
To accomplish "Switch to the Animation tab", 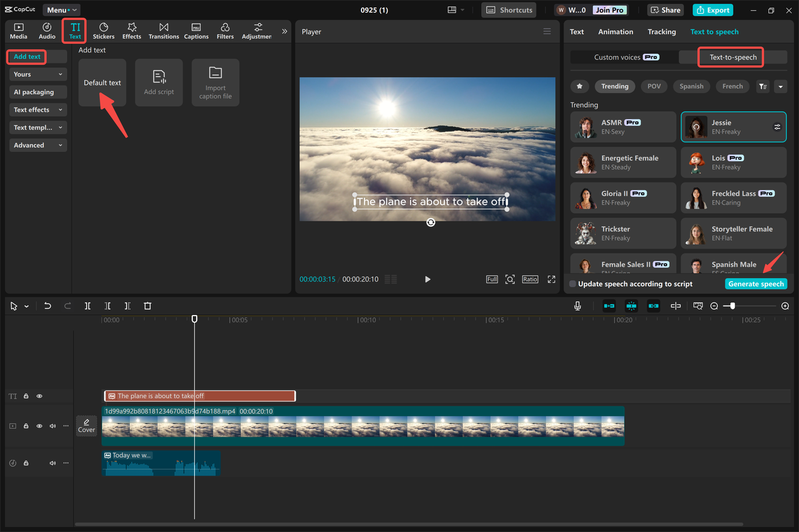I will tap(615, 31).
